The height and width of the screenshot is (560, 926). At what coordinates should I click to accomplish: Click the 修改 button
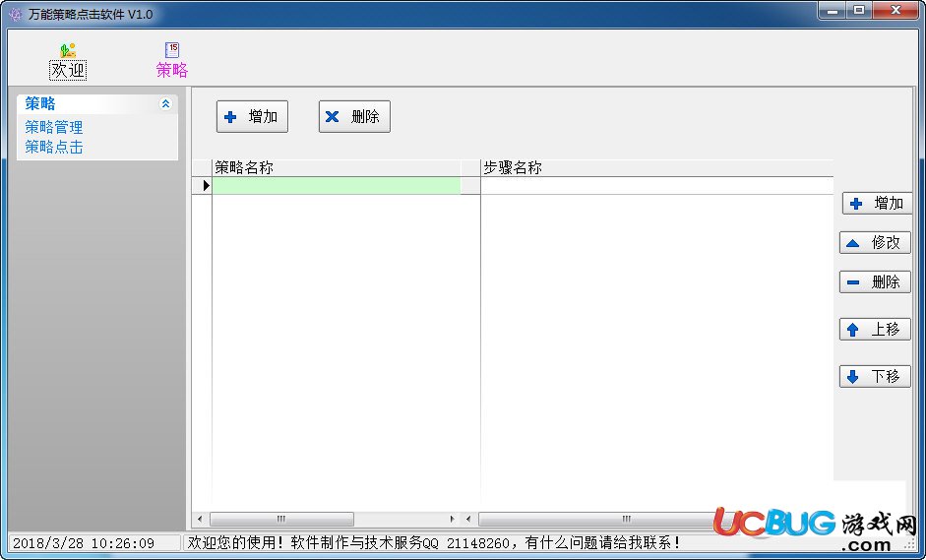pos(875,243)
